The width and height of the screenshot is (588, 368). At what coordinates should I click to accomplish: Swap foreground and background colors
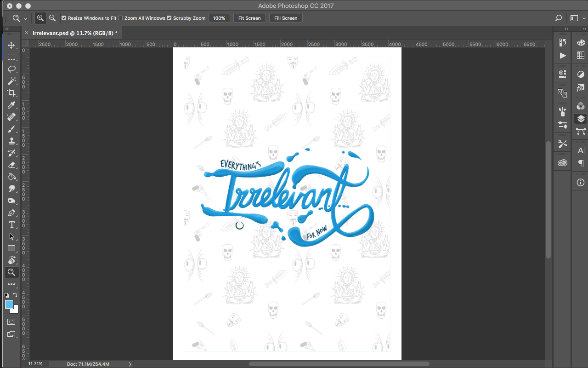click(x=15, y=295)
